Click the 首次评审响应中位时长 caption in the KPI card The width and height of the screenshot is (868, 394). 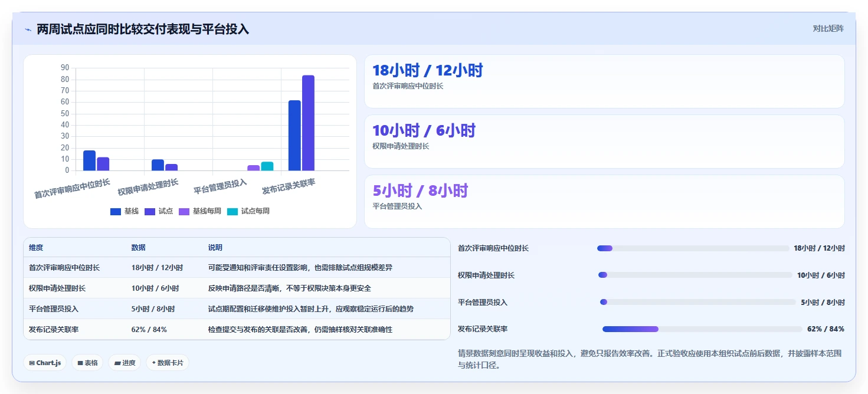coord(408,86)
